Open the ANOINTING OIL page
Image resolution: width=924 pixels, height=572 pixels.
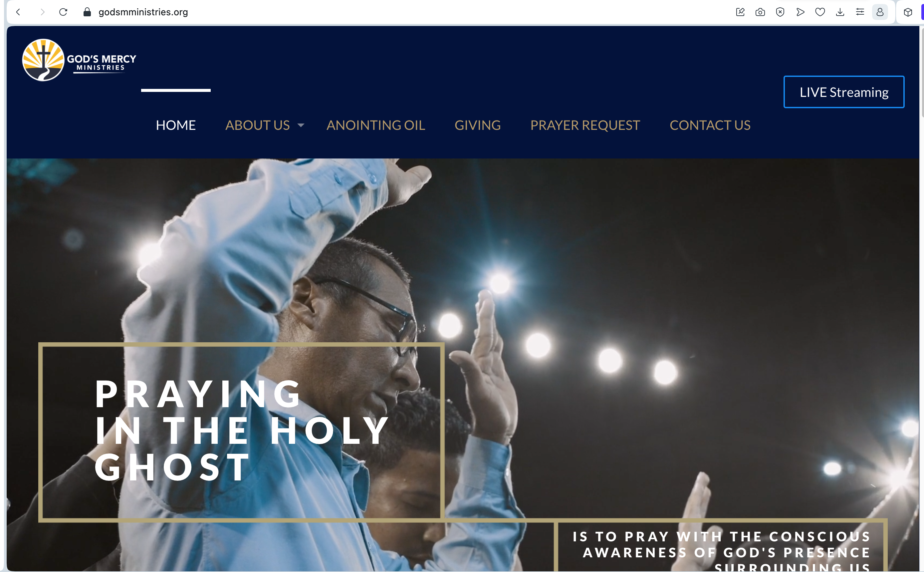[376, 125]
